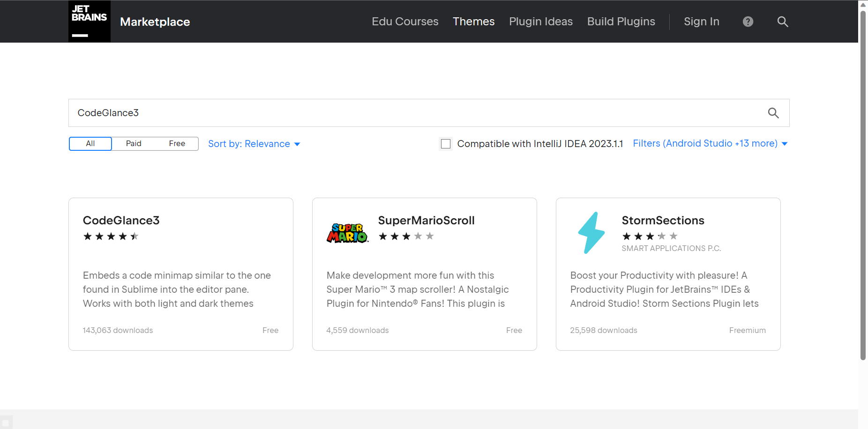This screenshot has width=868, height=429.
Task: Open Build Plugins page
Action: pos(621,22)
